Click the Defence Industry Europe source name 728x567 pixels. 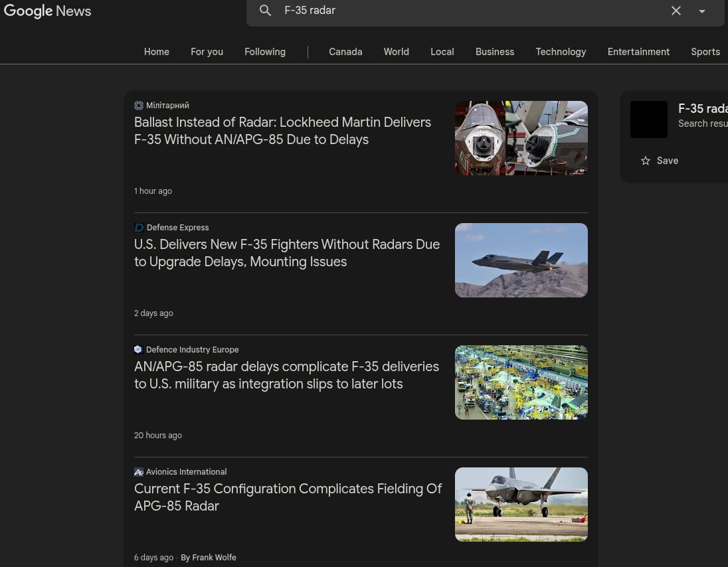click(192, 349)
